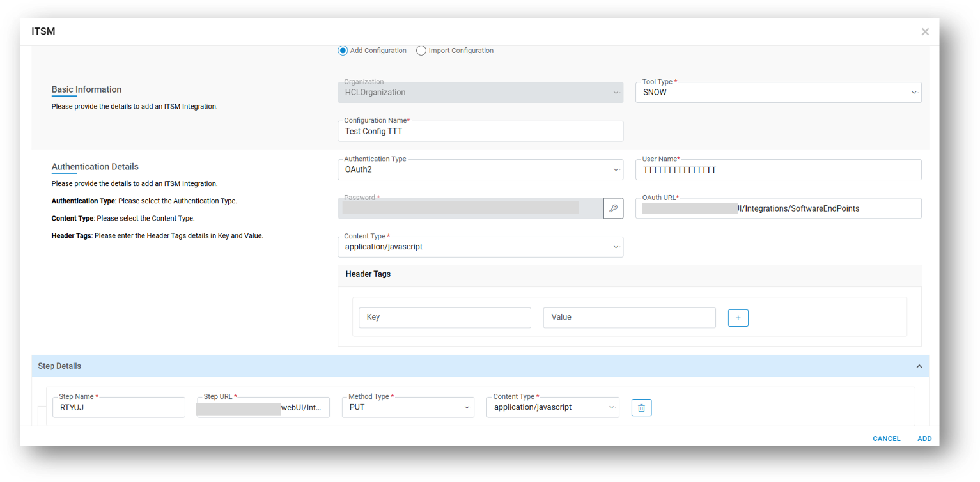Click the Step Name field containing RTYUJ

coord(119,407)
